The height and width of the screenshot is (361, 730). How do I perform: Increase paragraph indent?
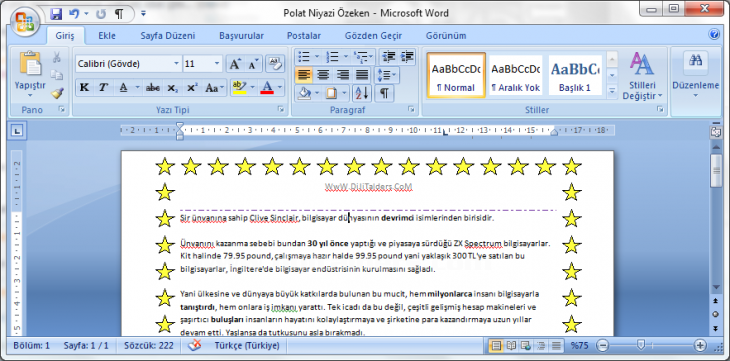[406, 57]
